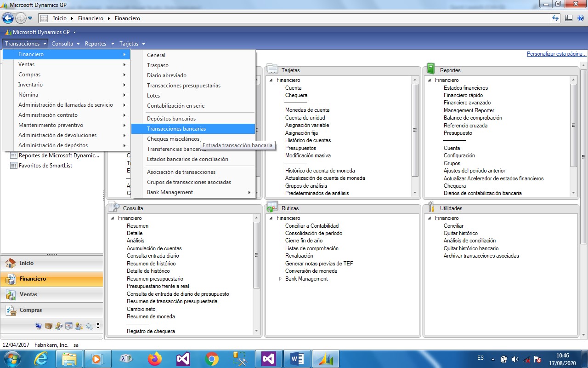Open Internet Explorer from taskbar

(x=40, y=358)
